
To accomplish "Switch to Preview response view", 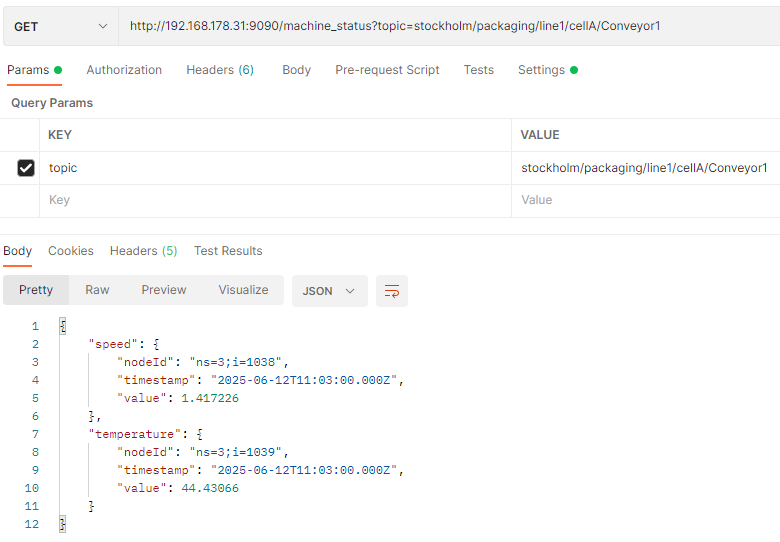I will tap(164, 290).
